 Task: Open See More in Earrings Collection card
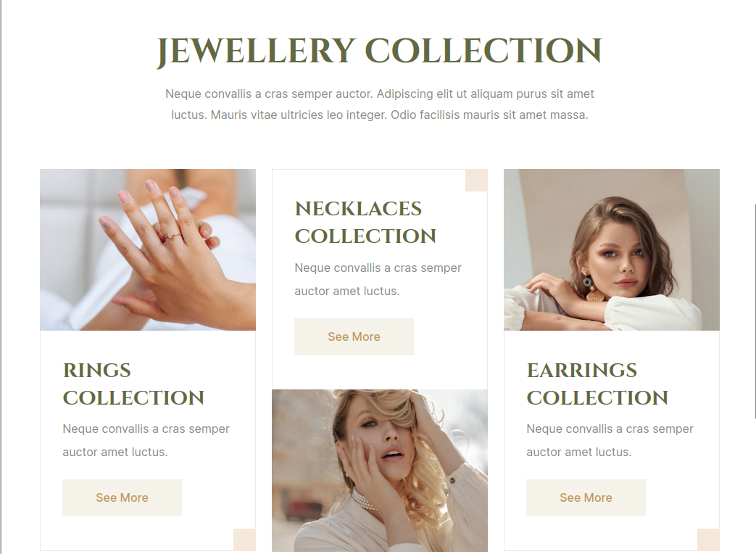coord(586,497)
